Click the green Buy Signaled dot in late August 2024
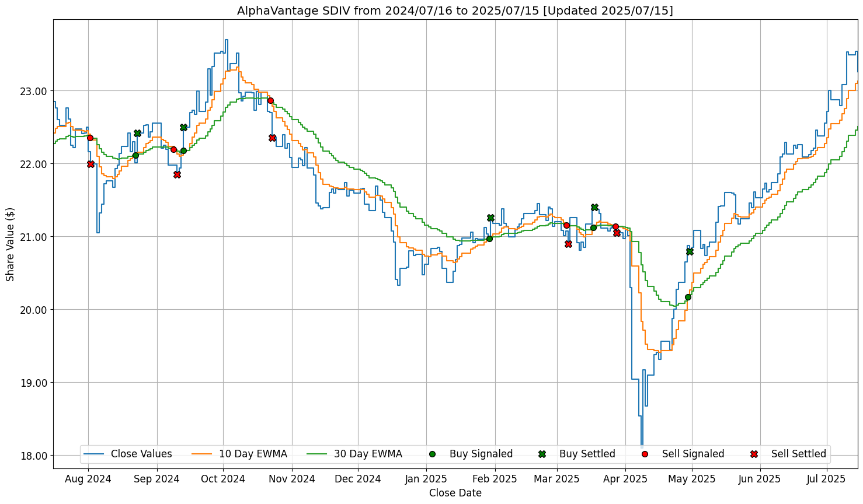Screen dimensions: 863x504 coord(135,155)
